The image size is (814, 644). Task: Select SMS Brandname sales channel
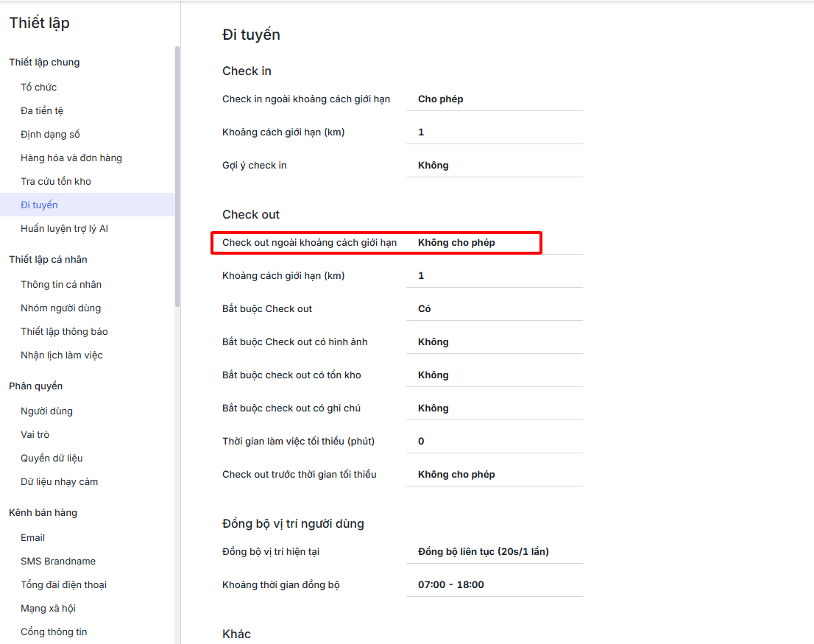[58, 561]
